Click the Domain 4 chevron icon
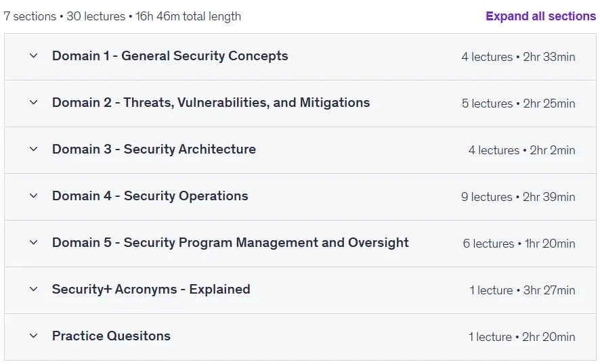This screenshot has width=600, height=364. click(x=34, y=196)
